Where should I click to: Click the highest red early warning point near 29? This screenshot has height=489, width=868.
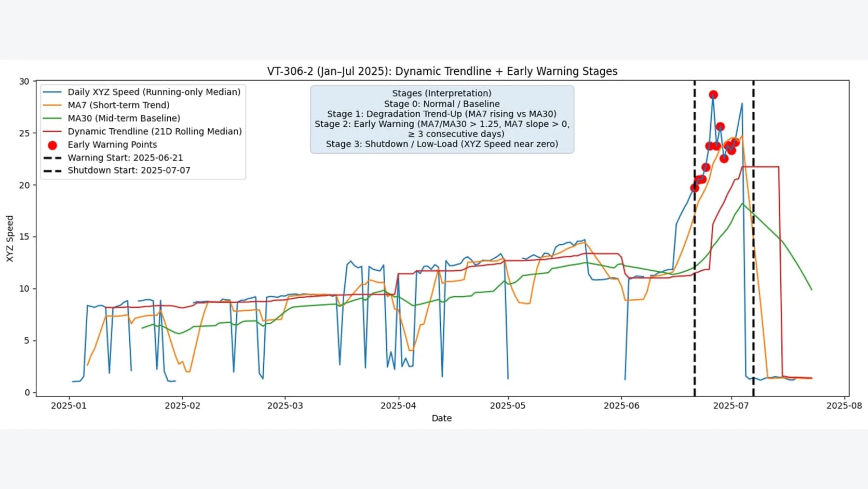click(x=713, y=95)
